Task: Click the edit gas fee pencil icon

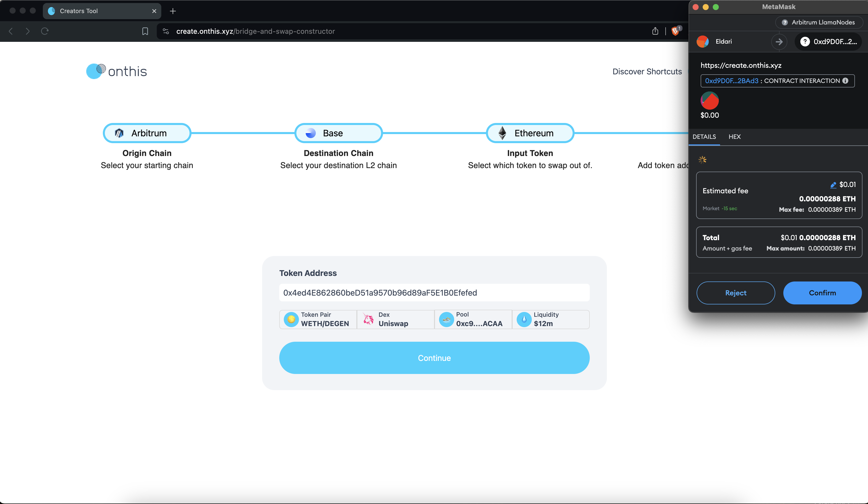Action: [833, 185]
